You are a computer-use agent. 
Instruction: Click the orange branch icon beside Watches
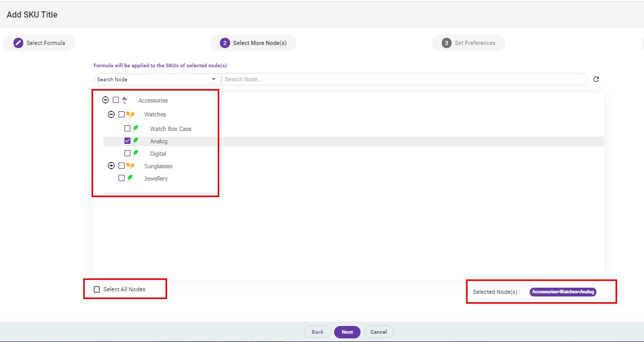pyautogui.click(x=130, y=114)
